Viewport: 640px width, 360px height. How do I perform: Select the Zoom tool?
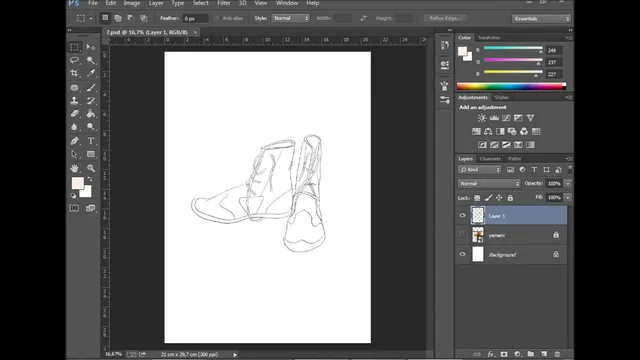[91, 168]
